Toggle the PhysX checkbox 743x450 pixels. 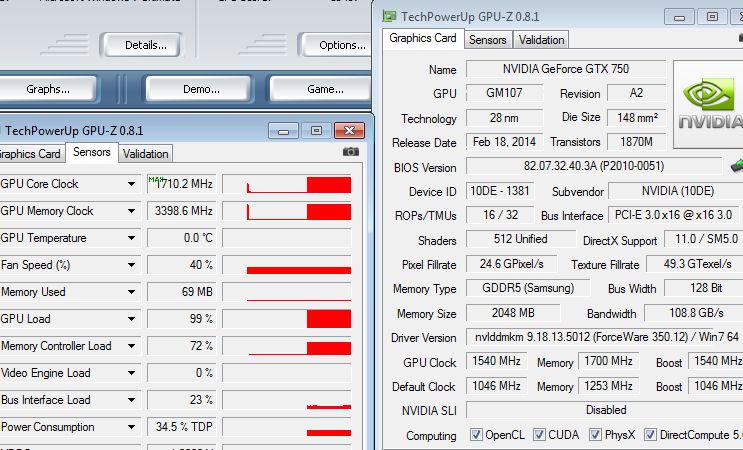pyautogui.click(x=596, y=435)
